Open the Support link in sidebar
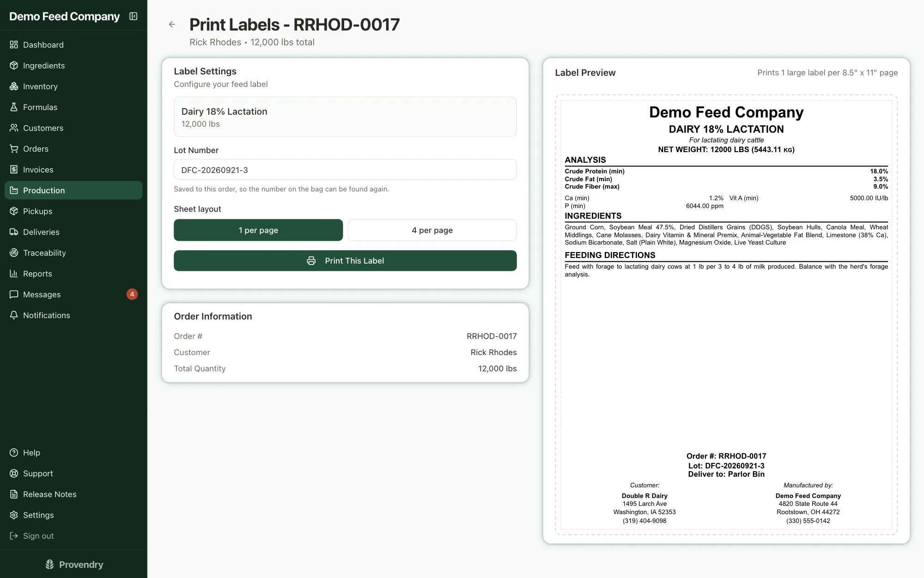The image size is (924, 578). pyautogui.click(x=73, y=473)
